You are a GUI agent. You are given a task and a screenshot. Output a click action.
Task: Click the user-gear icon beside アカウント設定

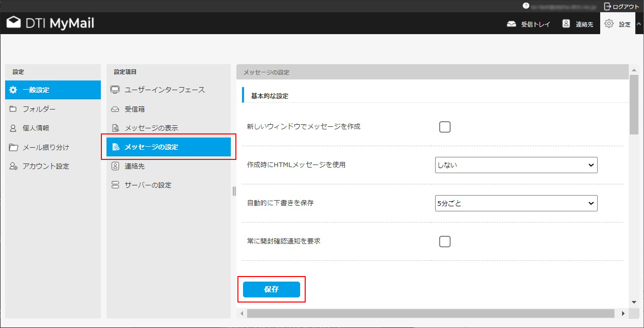pos(14,166)
